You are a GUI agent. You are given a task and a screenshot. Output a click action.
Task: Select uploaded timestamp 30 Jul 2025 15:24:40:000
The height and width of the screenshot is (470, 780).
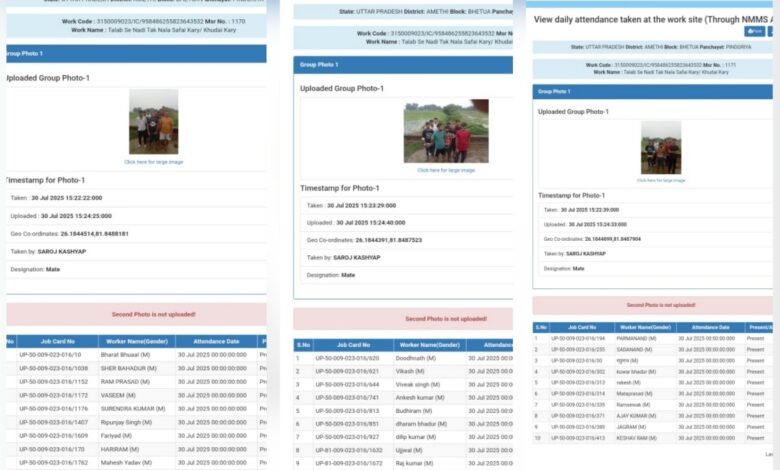(371, 223)
